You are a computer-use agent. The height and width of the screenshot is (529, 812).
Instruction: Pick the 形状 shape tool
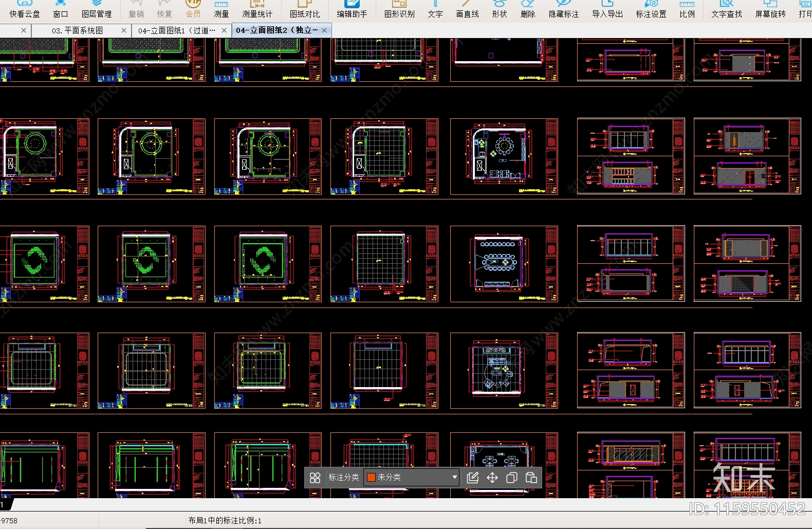click(x=499, y=9)
